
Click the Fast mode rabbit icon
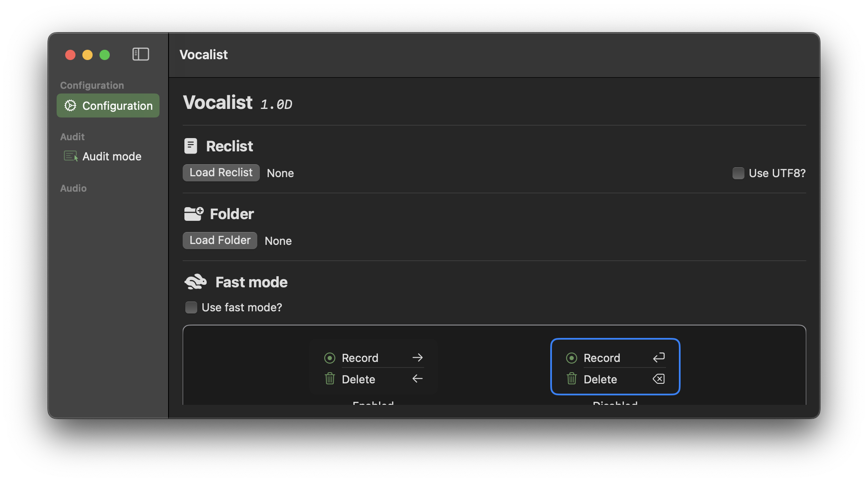[x=196, y=282]
